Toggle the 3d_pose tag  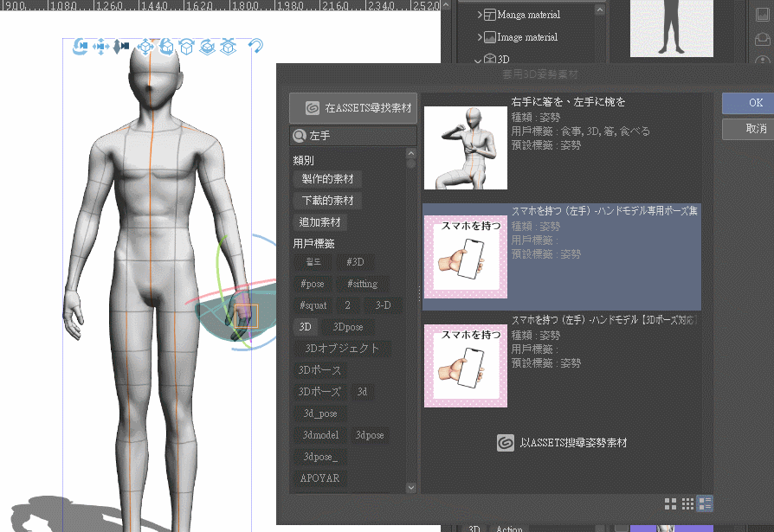(320, 413)
